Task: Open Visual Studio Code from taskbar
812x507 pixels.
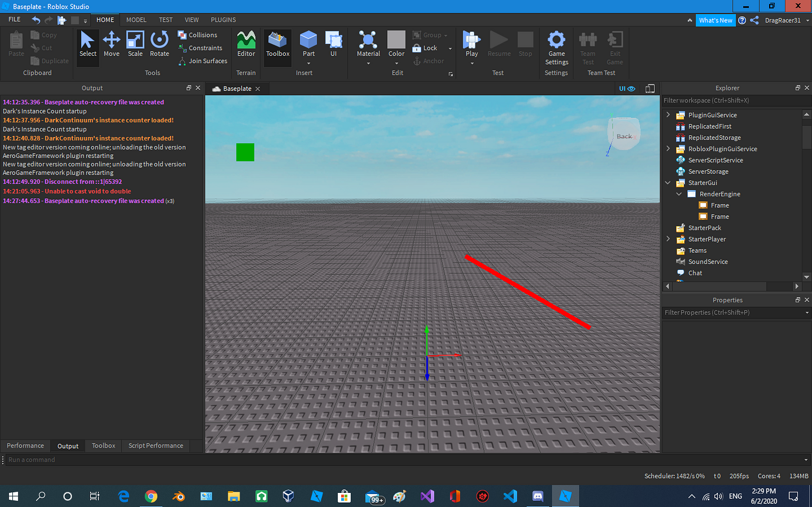Action: tap(510, 496)
